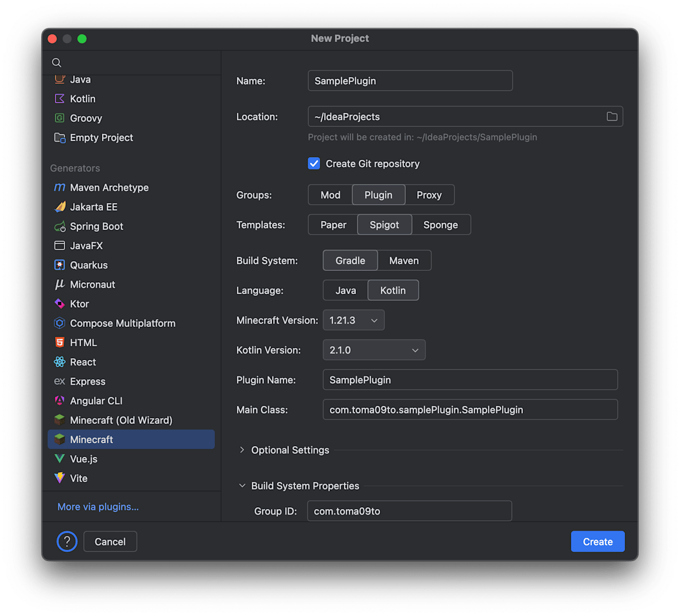Toggle Create Git repository checkbox

point(314,163)
